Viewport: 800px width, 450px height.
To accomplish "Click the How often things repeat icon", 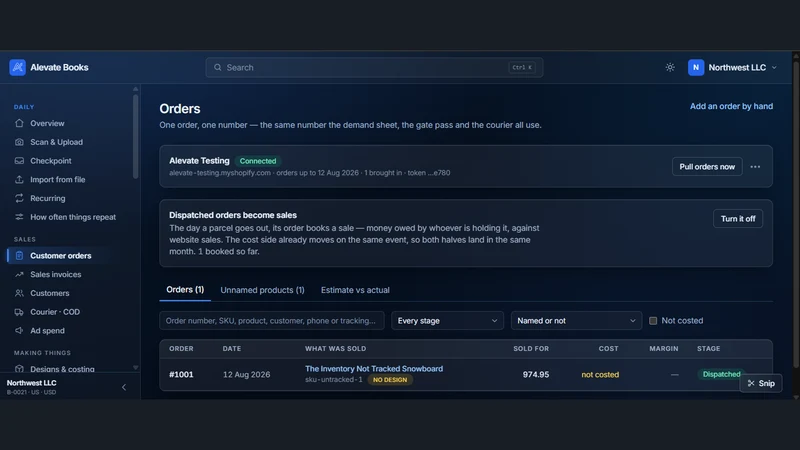I will 19,217.
